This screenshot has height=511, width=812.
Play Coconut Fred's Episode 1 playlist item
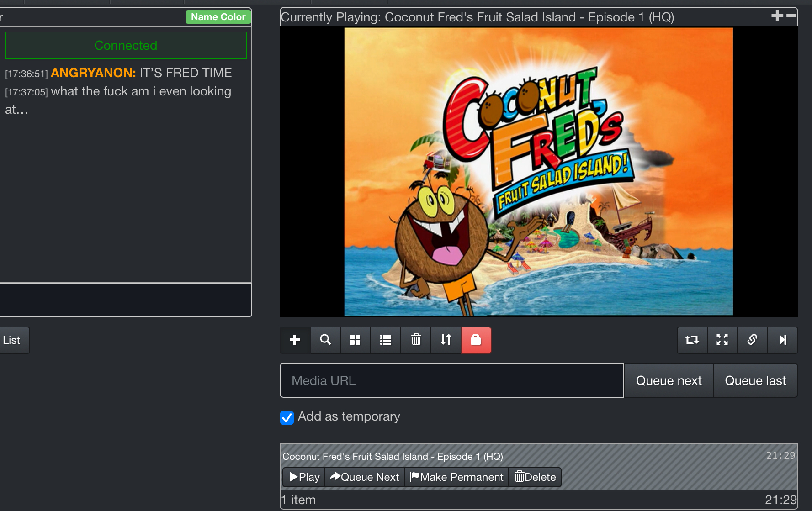tap(304, 477)
